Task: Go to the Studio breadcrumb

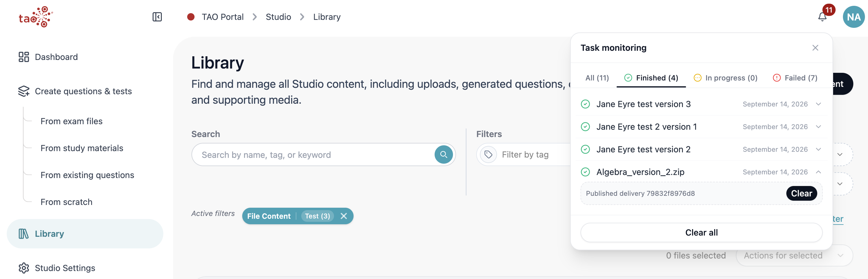Action: coord(278,17)
